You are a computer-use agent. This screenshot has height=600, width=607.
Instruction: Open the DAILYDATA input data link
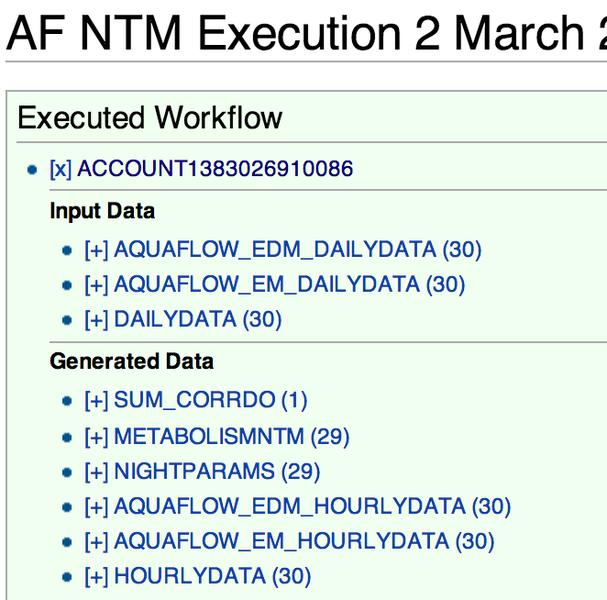pyautogui.click(x=175, y=319)
